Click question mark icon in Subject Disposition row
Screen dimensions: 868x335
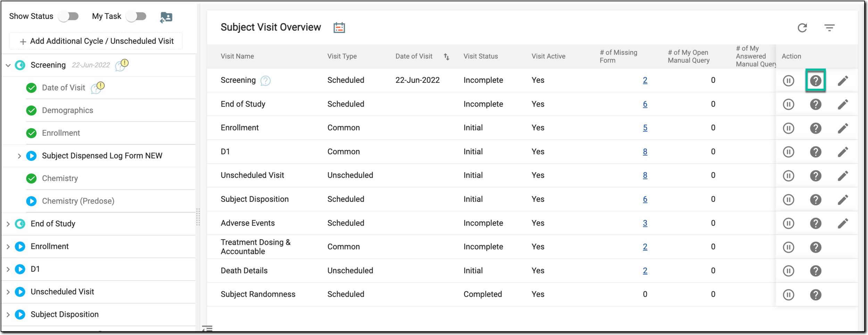pyautogui.click(x=815, y=200)
